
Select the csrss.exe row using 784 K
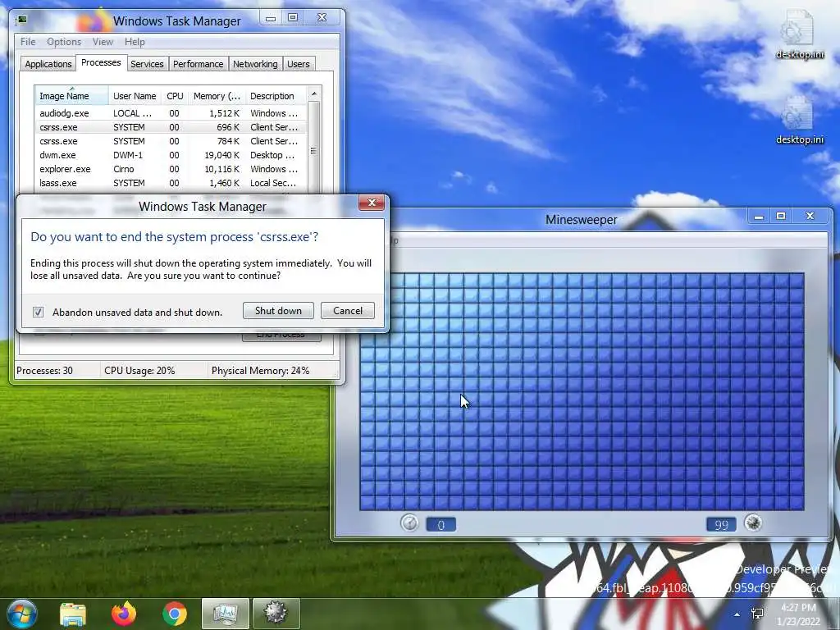point(171,141)
